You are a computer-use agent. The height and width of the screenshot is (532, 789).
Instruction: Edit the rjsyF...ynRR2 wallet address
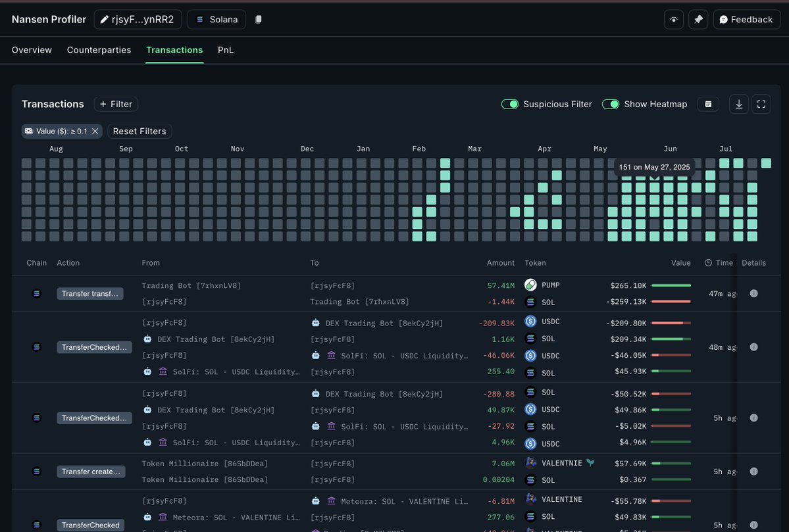(x=138, y=20)
